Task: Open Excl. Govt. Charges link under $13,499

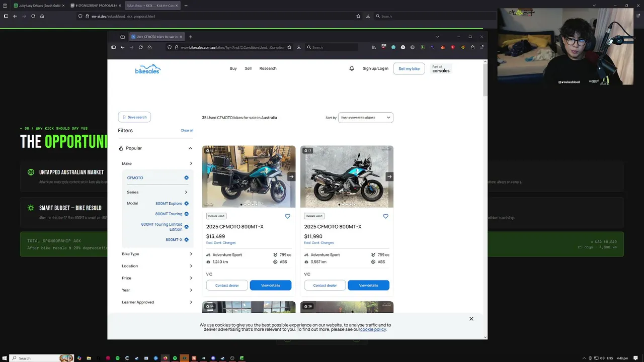Action: click(x=221, y=243)
